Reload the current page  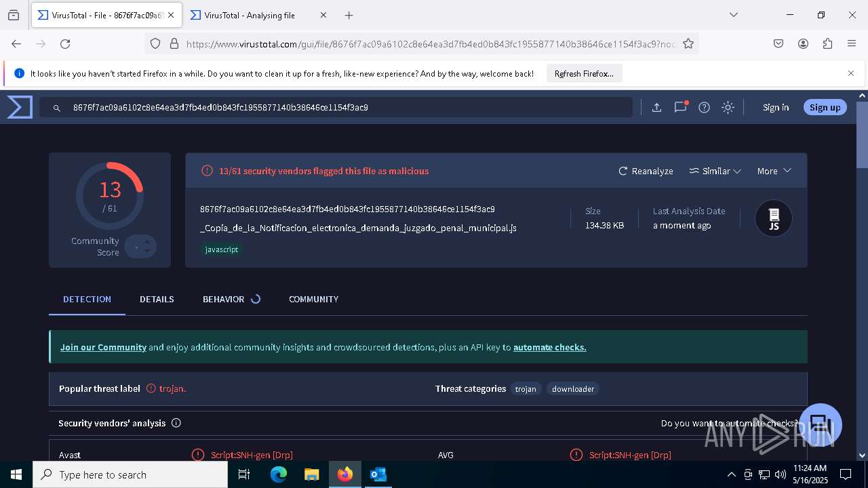tap(65, 43)
